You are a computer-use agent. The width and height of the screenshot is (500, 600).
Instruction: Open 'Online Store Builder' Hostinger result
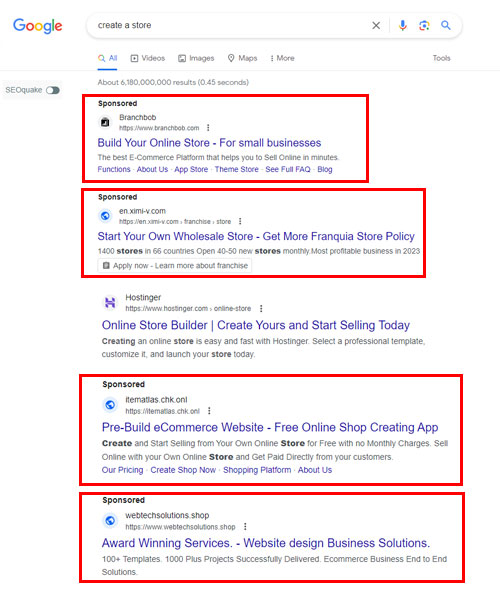pos(256,325)
